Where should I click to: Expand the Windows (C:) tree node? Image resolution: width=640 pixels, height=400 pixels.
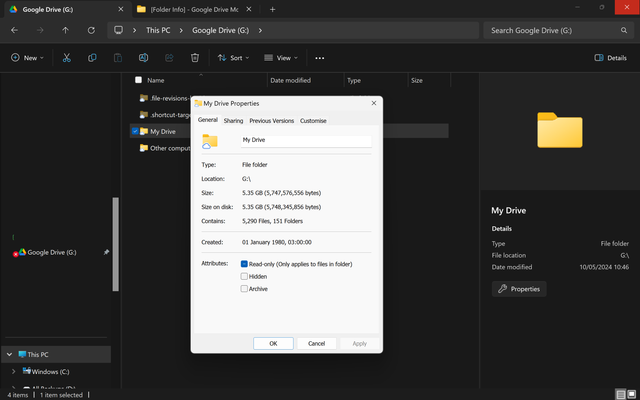tap(13, 371)
